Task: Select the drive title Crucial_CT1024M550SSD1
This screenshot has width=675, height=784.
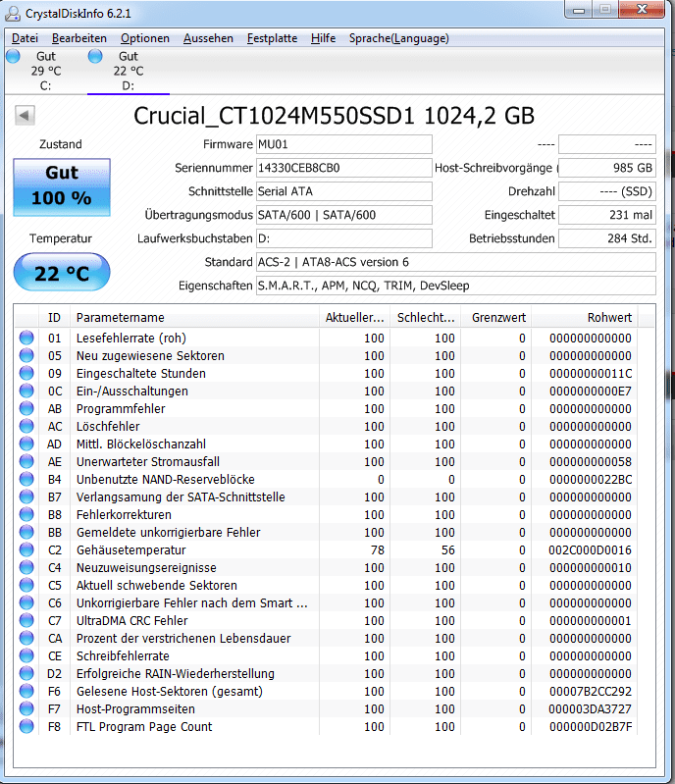Action: click(x=274, y=116)
